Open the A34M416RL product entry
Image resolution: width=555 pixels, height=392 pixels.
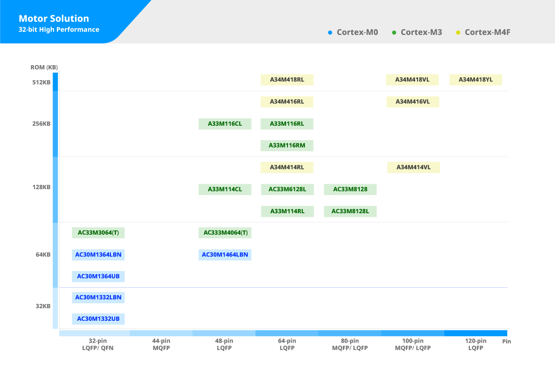pos(287,102)
